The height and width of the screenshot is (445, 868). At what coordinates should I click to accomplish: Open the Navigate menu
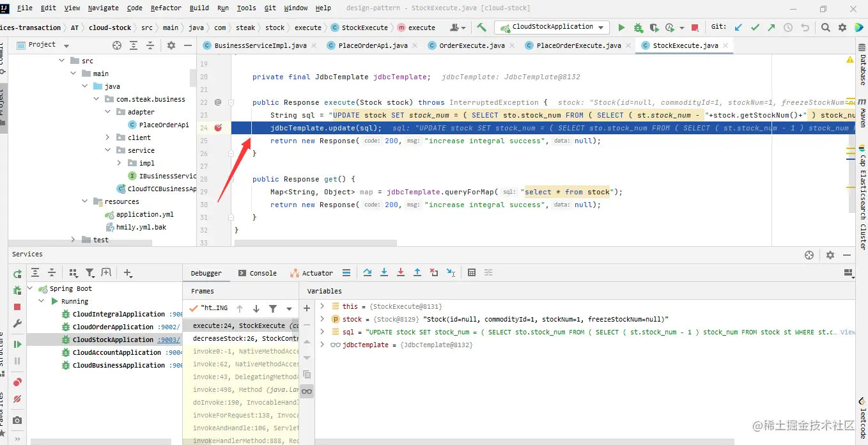[x=103, y=8]
